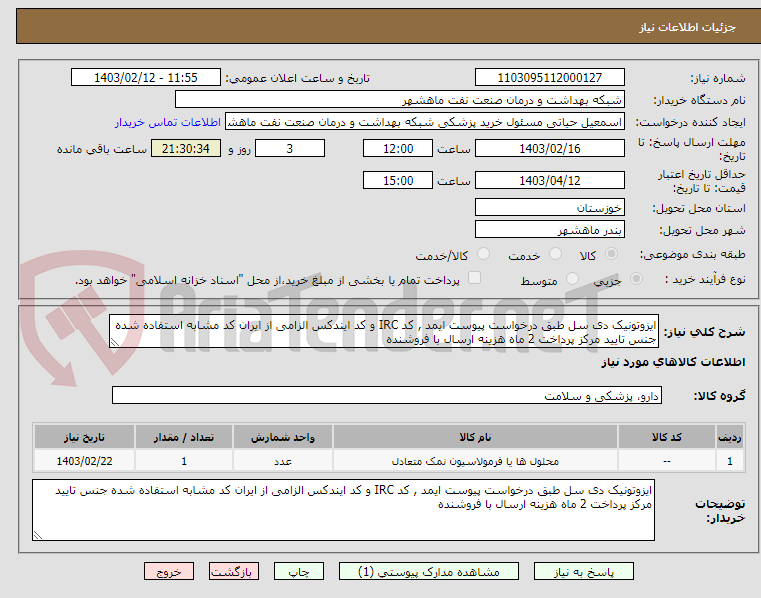Click the ردیف column header
Screen dimensions: 761x598
[729, 437]
